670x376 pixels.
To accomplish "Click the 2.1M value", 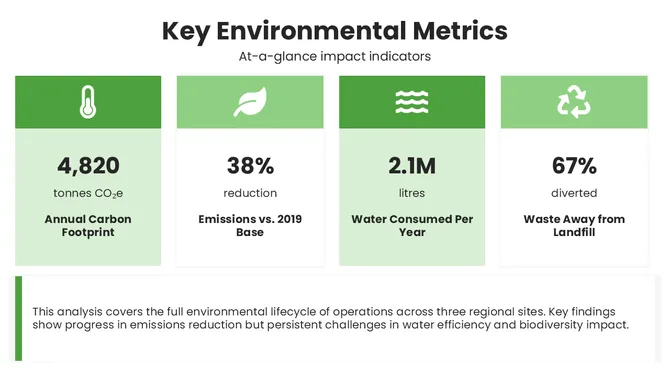I will (x=412, y=166).
